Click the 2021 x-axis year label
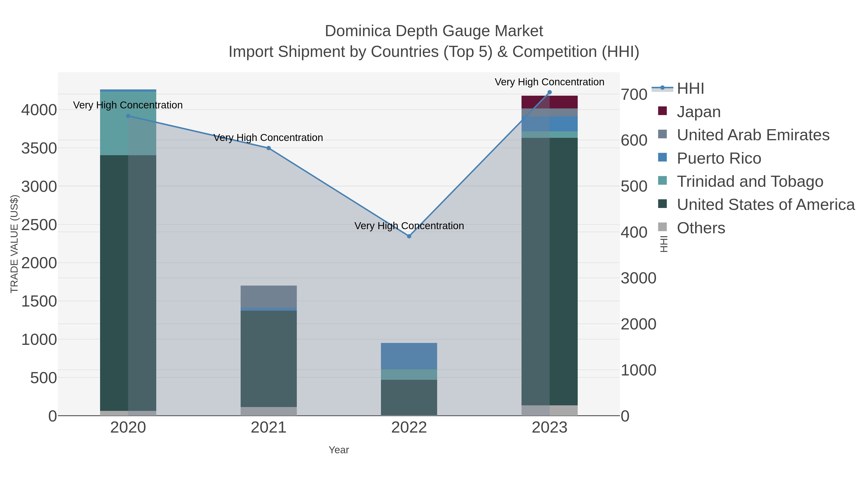The width and height of the screenshot is (868, 488). [x=269, y=428]
